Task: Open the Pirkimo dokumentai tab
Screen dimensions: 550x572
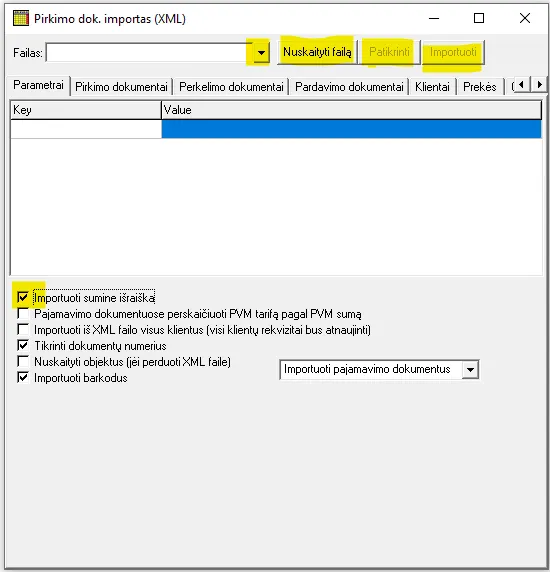Action: point(121,87)
